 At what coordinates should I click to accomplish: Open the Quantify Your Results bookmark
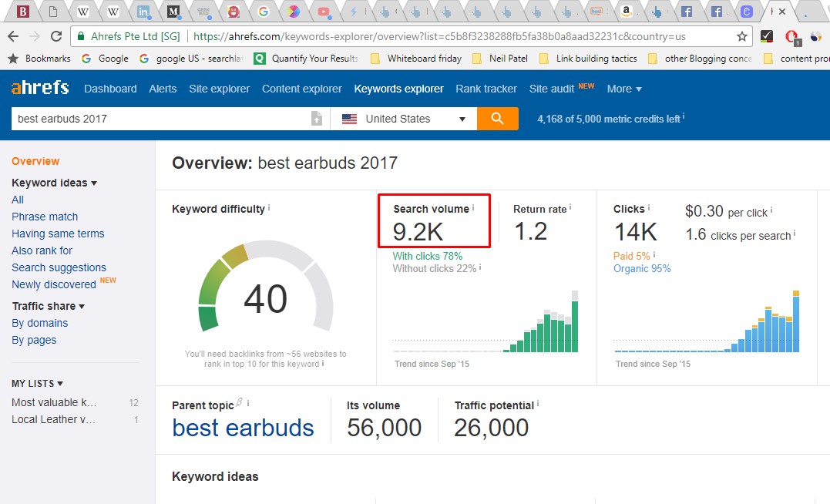coord(306,59)
